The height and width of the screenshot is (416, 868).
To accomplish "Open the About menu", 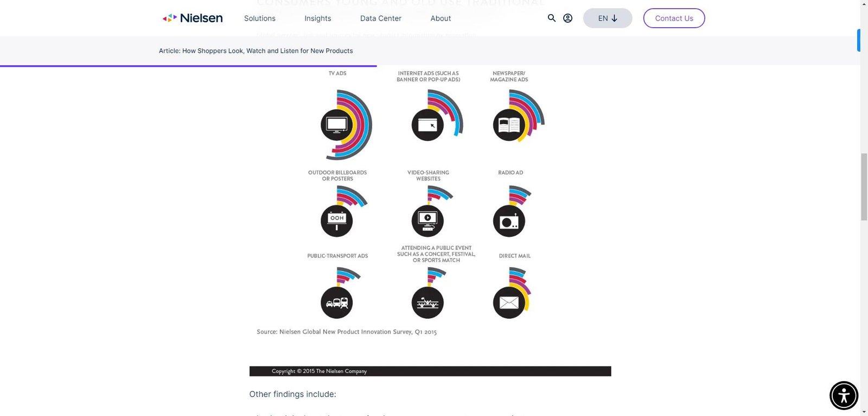I will coord(441,18).
